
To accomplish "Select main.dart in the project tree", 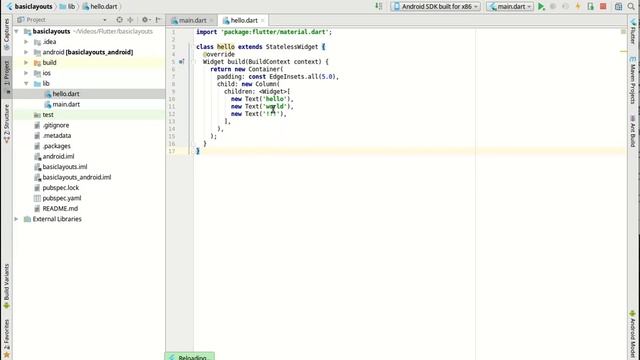I will (66, 104).
